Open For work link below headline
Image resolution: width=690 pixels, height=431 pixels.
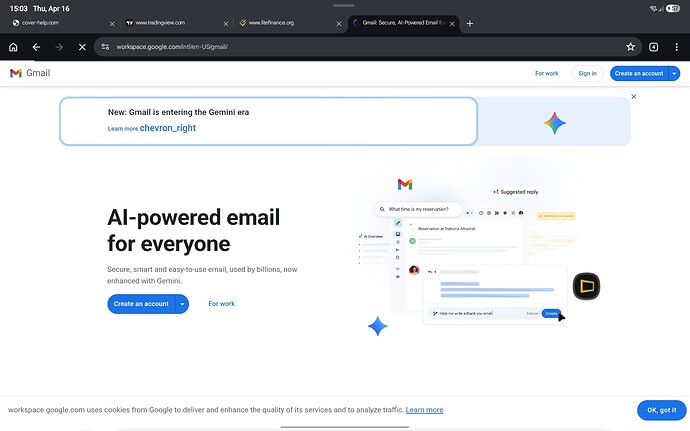pyautogui.click(x=221, y=304)
